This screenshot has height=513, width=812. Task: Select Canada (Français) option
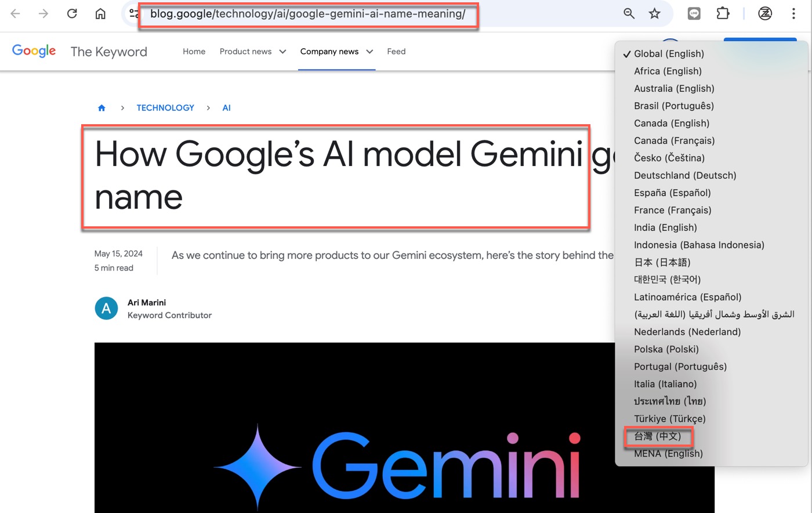711,140
